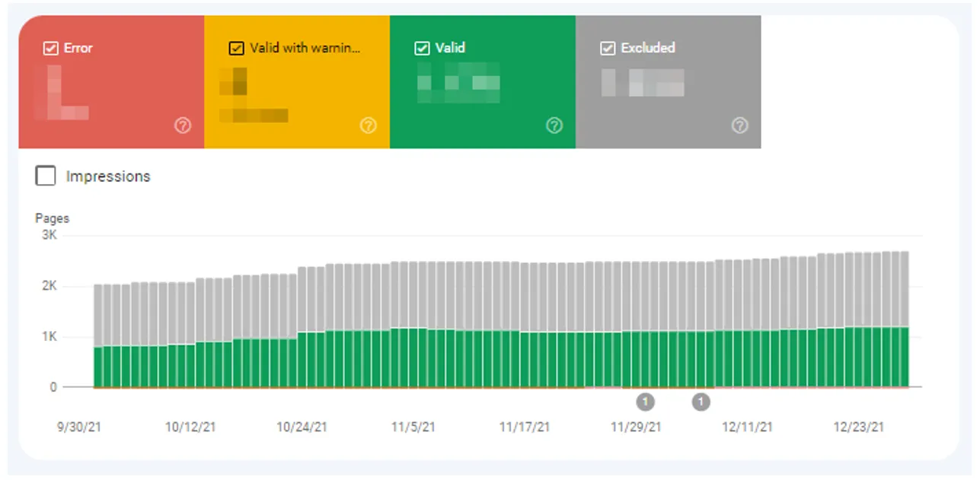Select the Valid summary card
This screenshot has width=980, height=480.
click(x=482, y=81)
